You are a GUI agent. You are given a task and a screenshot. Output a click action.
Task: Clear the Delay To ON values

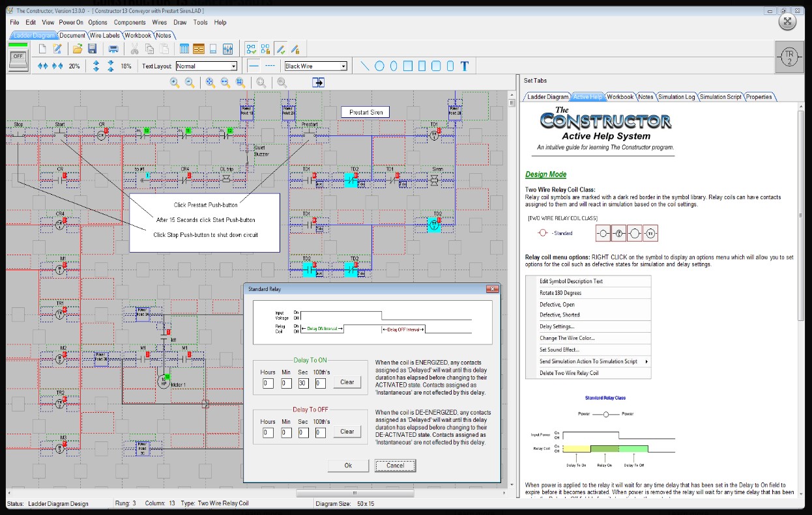tap(347, 382)
